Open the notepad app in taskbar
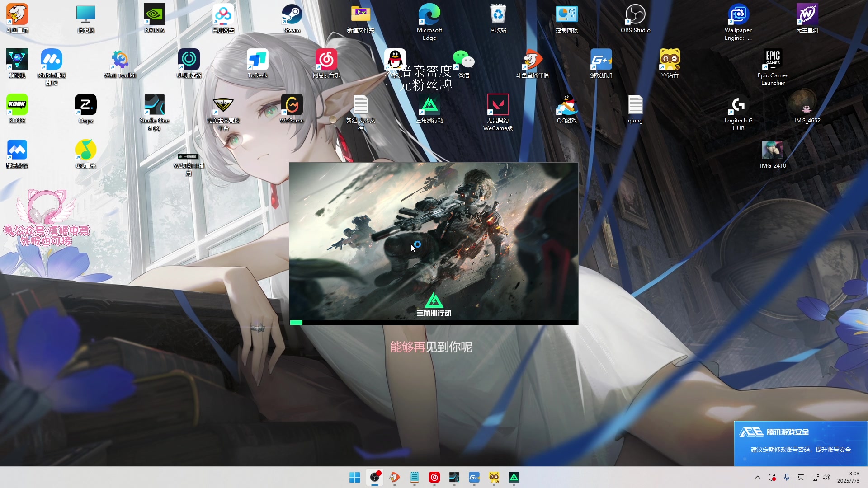 pyautogui.click(x=415, y=477)
